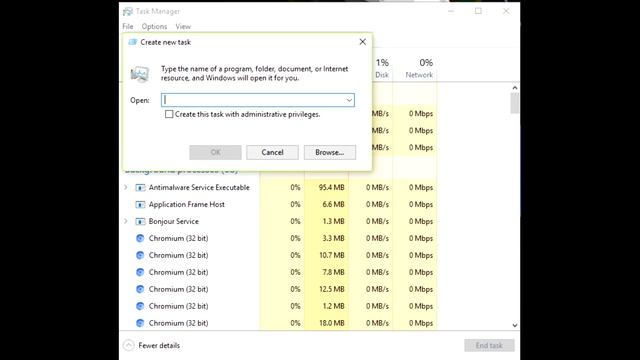The width and height of the screenshot is (640, 360).
Task: Click the Chromium icon in the 18.0 MB row
Action: pyautogui.click(x=140, y=323)
